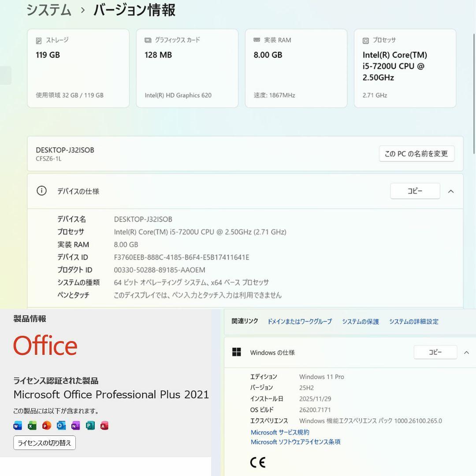Click the ライセンスの切り替え button
The width and height of the screenshot is (476, 476).
tap(44, 443)
